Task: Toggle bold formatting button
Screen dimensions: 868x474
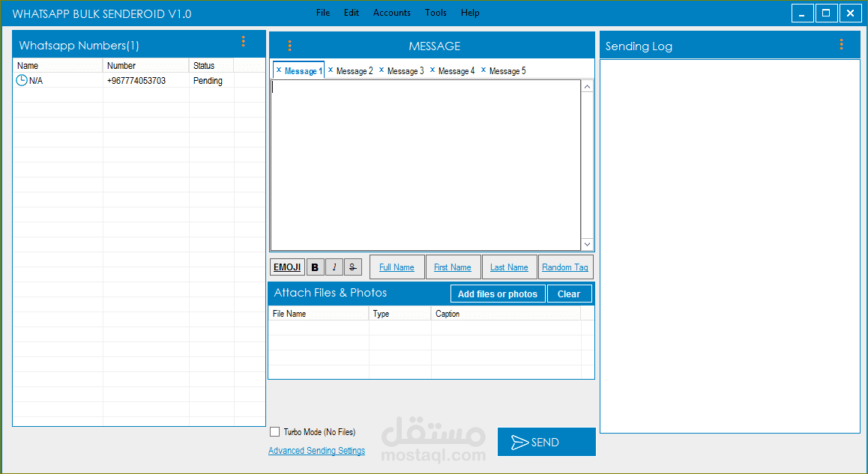Action: click(x=315, y=267)
